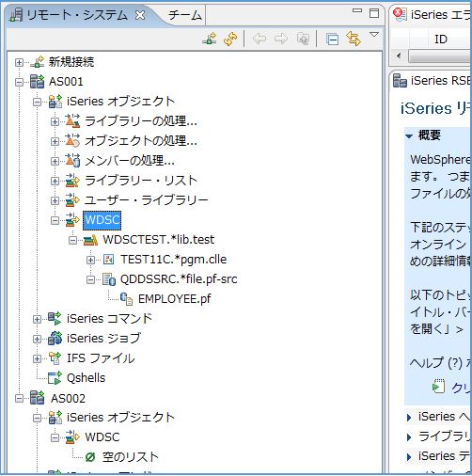Collapse the WDSC filter under AS002
This screenshot has width=472, height=476.
[x=55, y=437]
